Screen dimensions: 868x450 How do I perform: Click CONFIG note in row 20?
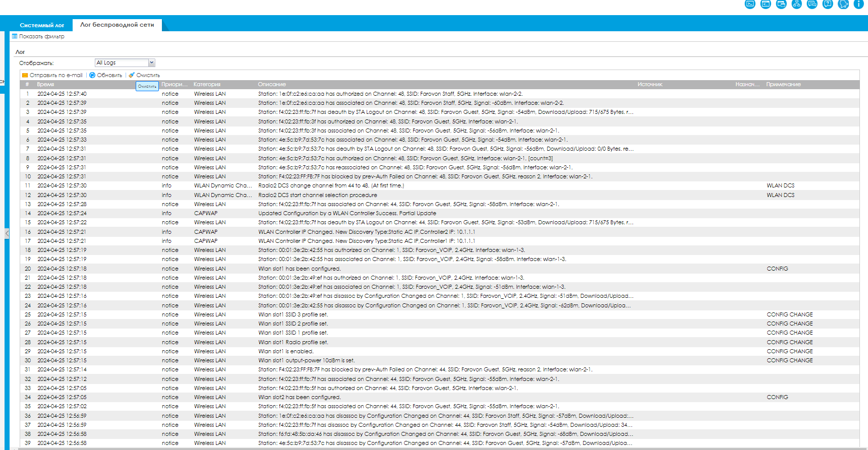point(777,269)
